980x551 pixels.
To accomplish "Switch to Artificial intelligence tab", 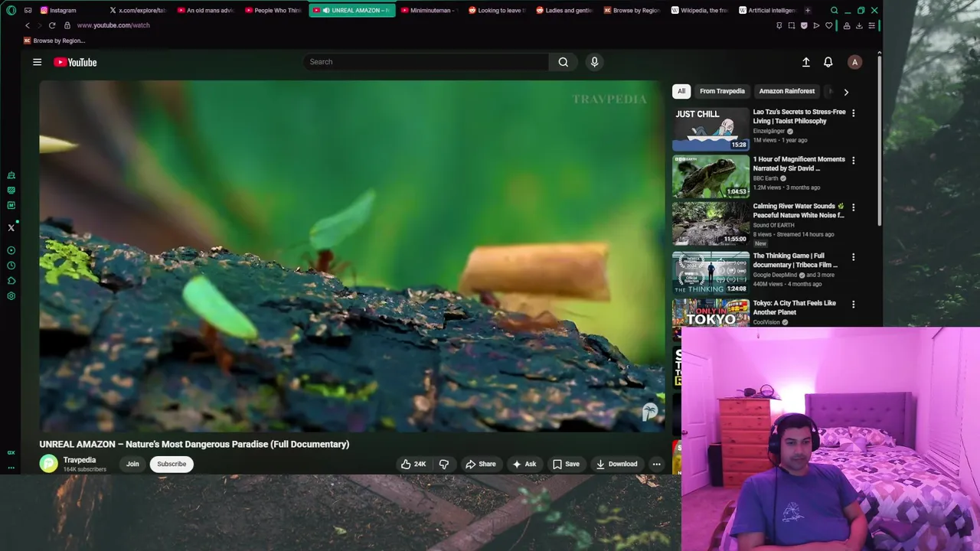I will point(768,10).
